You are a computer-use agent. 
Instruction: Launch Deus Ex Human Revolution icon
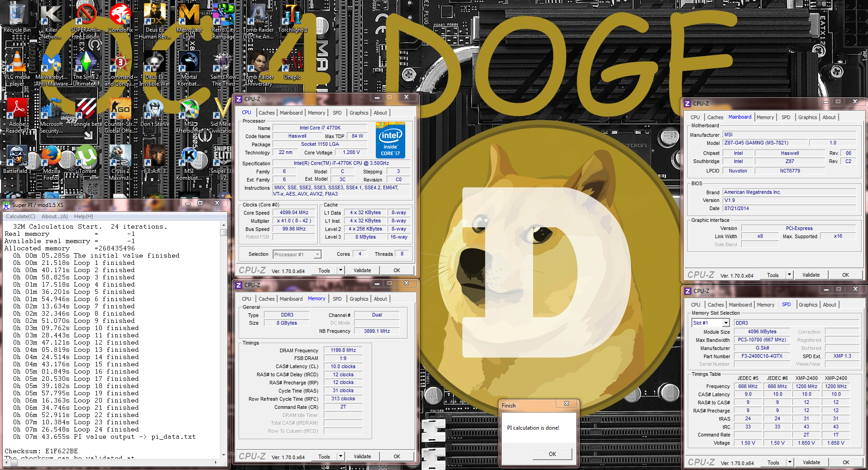click(155, 21)
